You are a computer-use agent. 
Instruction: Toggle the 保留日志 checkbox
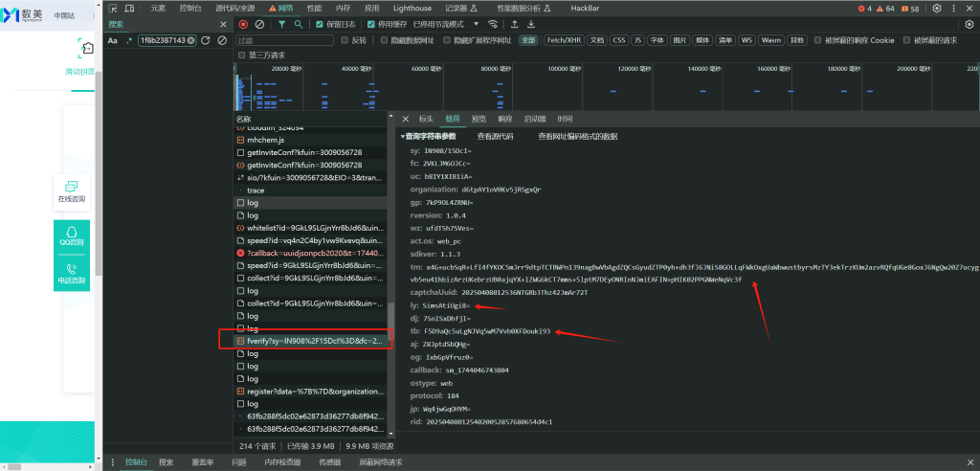[320, 24]
